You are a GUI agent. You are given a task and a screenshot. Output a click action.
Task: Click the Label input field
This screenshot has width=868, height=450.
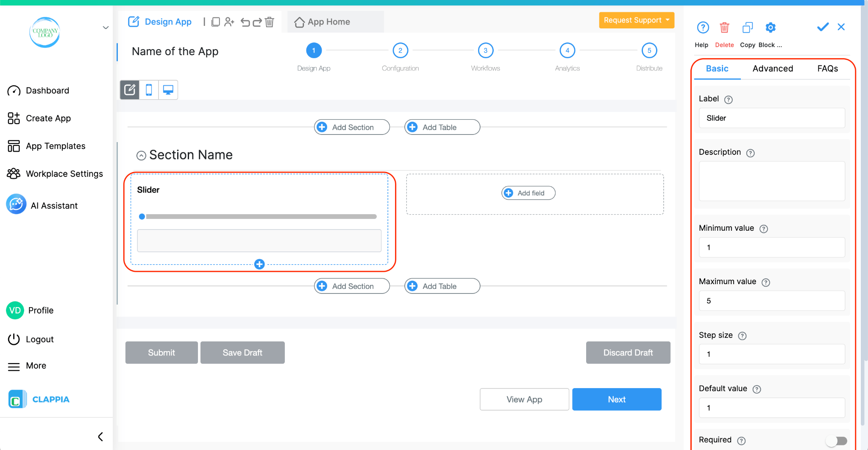[772, 118]
